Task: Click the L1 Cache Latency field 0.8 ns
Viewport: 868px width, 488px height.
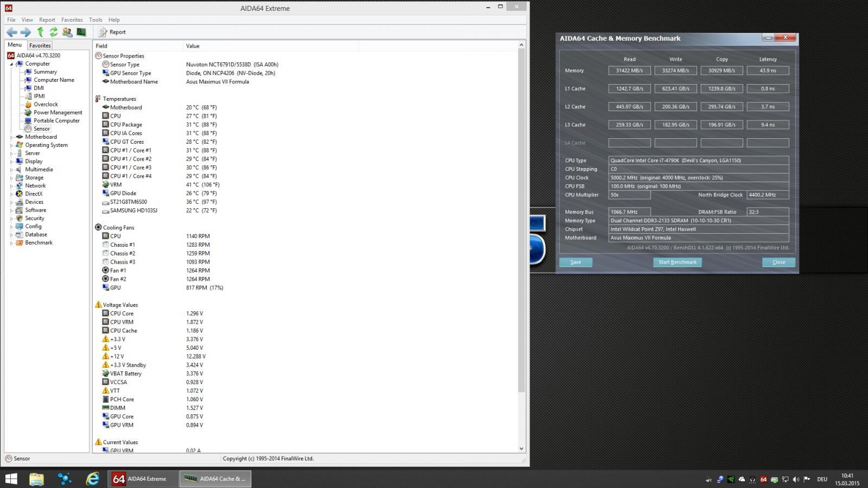Action: point(768,88)
